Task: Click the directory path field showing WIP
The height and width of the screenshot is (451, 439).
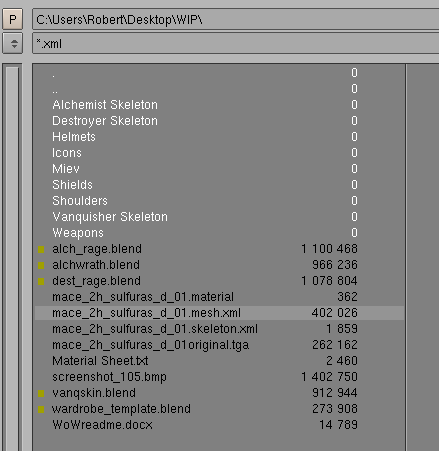Action: click(x=235, y=20)
